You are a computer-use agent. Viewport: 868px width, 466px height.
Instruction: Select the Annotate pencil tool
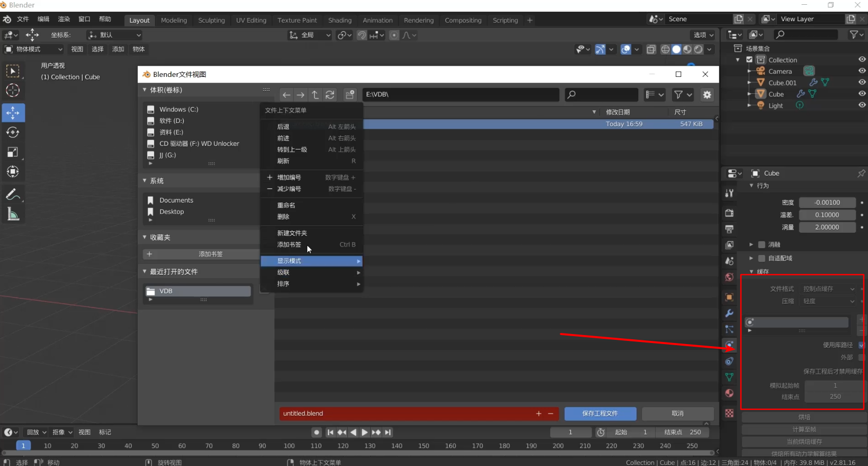click(x=13, y=195)
